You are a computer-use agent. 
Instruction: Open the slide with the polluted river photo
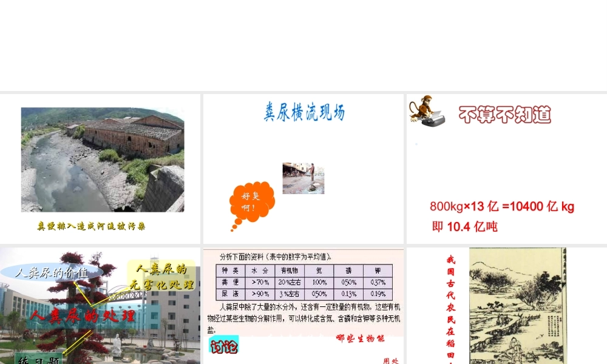pos(100,169)
